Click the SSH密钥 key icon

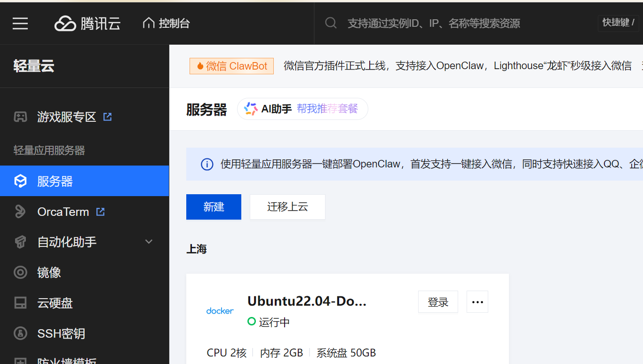20,333
